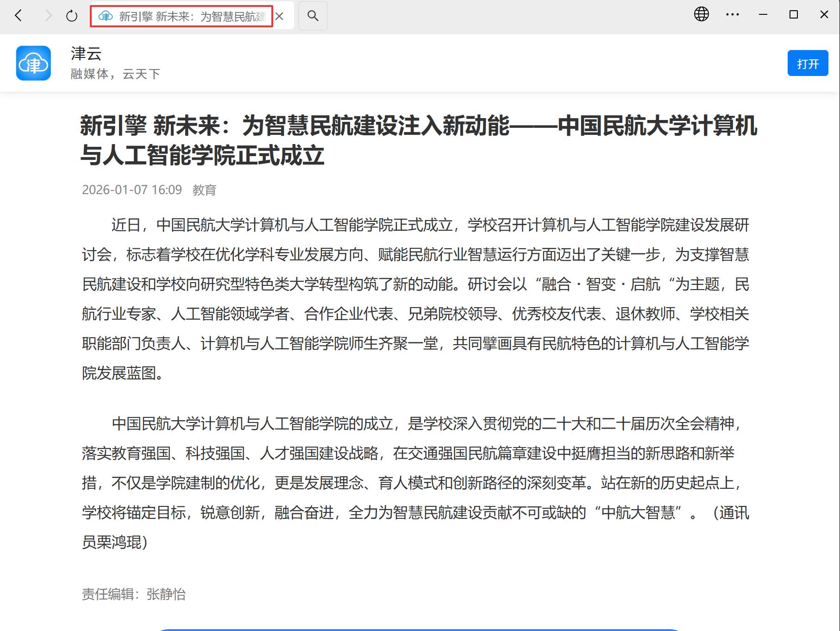The image size is (840, 631).
Task: Reload the page with refresh icon
Action: click(72, 16)
